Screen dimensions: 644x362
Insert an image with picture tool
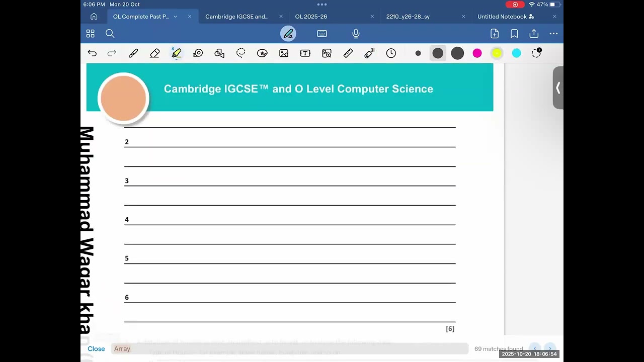click(x=284, y=53)
